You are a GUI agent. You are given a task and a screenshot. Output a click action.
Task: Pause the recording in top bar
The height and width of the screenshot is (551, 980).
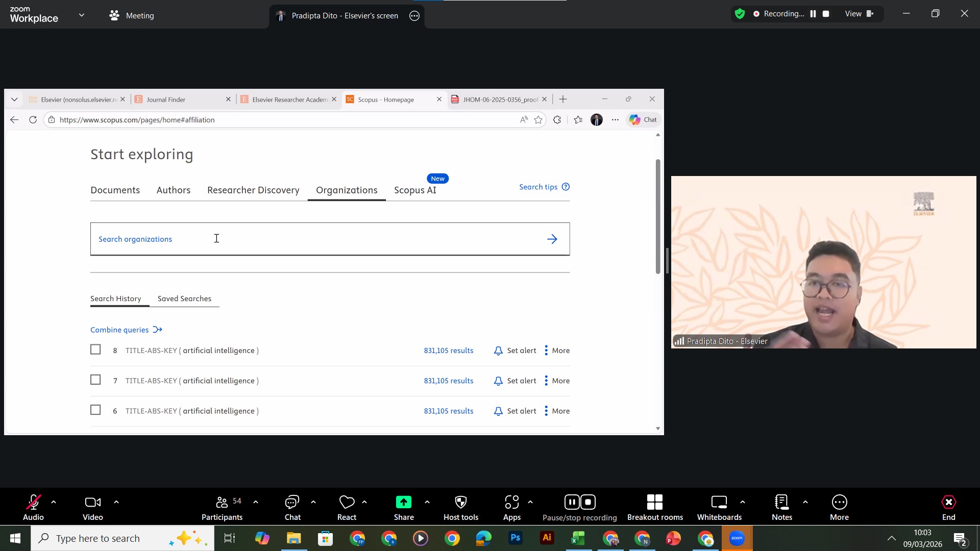[813, 14]
